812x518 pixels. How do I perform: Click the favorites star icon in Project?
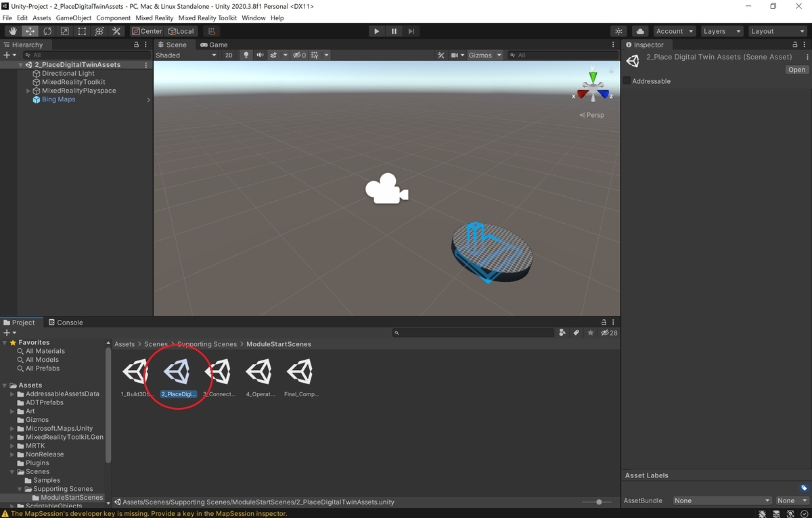pyautogui.click(x=590, y=333)
